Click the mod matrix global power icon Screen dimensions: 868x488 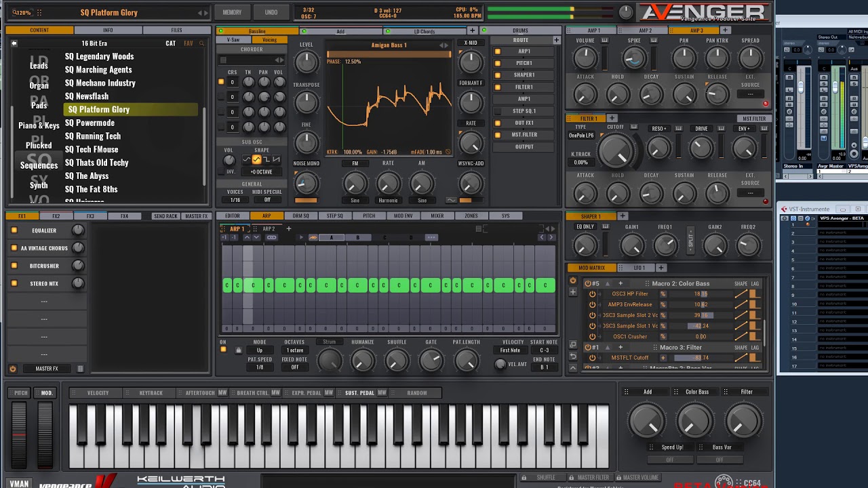573,281
